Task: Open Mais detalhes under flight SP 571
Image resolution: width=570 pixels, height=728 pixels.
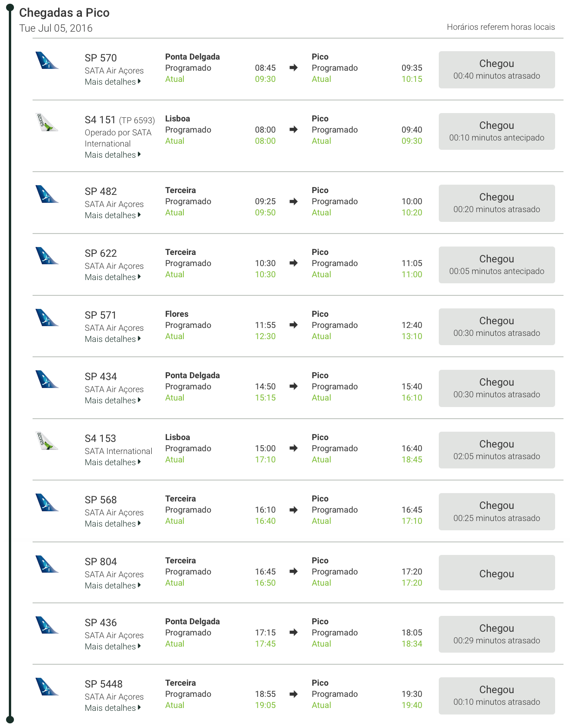Action: pos(113,339)
